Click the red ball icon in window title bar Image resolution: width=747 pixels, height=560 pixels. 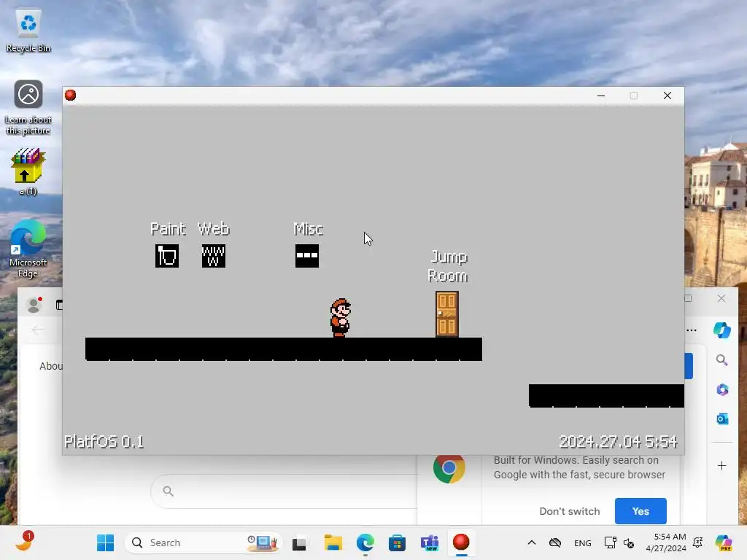71,96
